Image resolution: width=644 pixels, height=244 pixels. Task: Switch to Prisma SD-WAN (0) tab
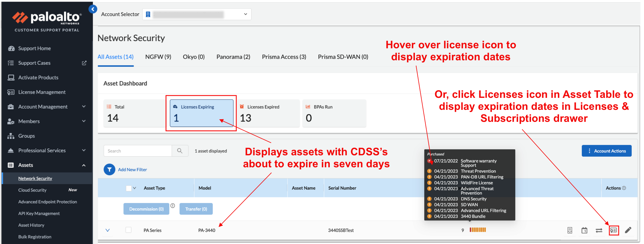pos(343,57)
